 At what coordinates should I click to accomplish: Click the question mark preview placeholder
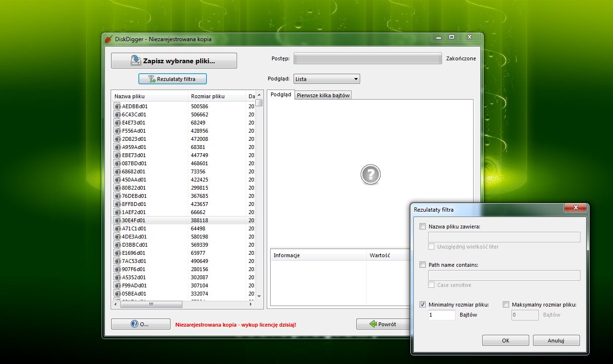tap(370, 175)
